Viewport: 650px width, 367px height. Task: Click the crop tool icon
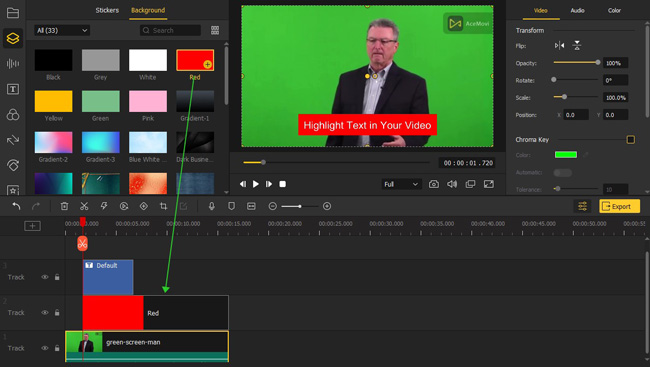[x=163, y=206]
